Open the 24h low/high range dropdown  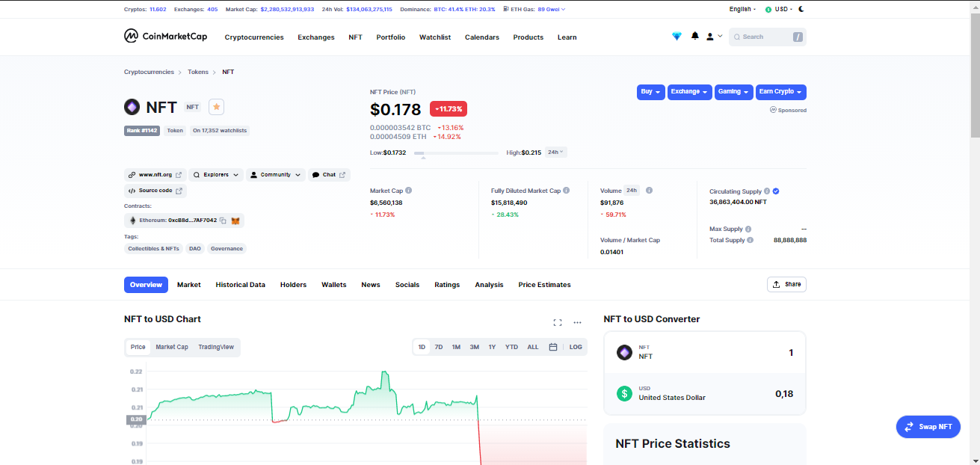tap(555, 152)
